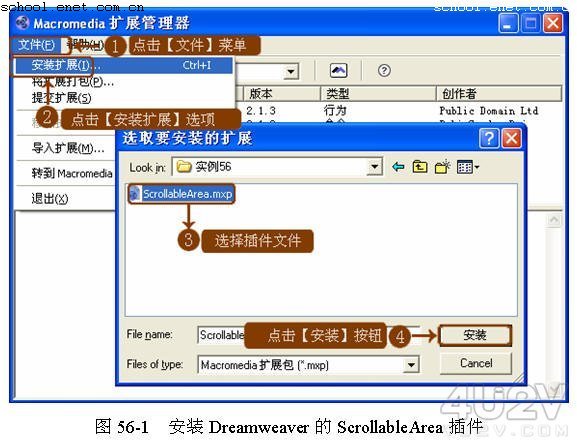Open the 文件(F) menu
This screenshot has height=440, width=577.
pos(37,45)
